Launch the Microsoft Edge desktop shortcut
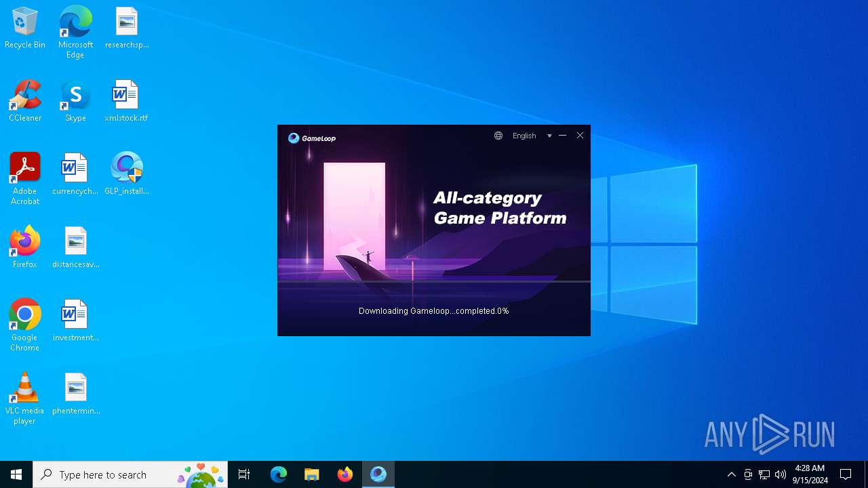The width and height of the screenshot is (868, 488). (x=75, y=33)
